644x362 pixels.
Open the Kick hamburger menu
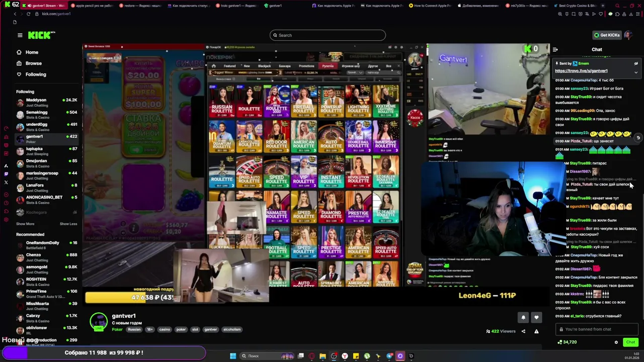tap(20, 35)
